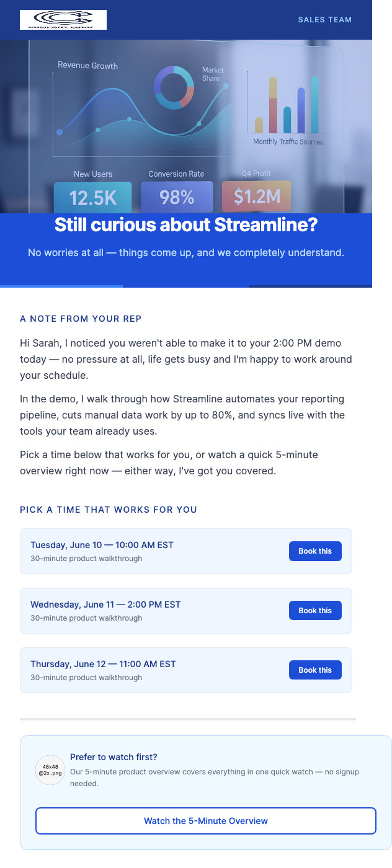Screen dimensions: 392x868
Task: Click the circular video placeholder icon
Action: coord(50,769)
